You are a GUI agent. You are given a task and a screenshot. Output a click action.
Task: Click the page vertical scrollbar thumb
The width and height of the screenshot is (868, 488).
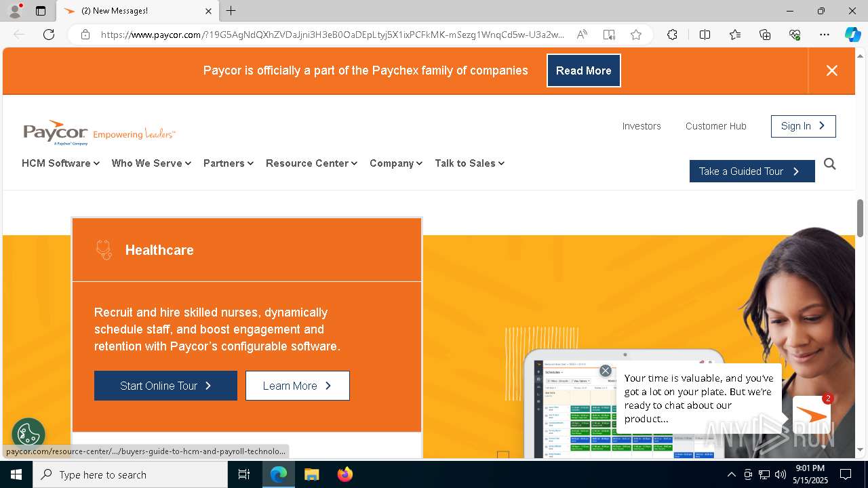(x=861, y=218)
